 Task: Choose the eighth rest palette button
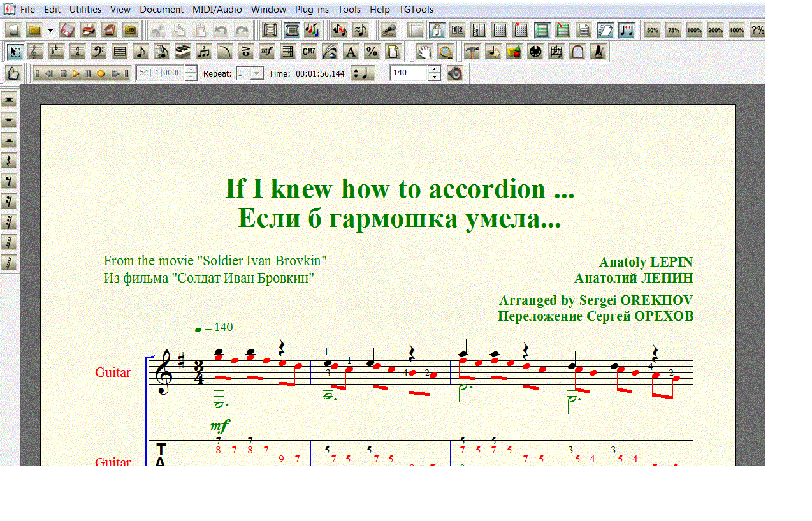10,181
